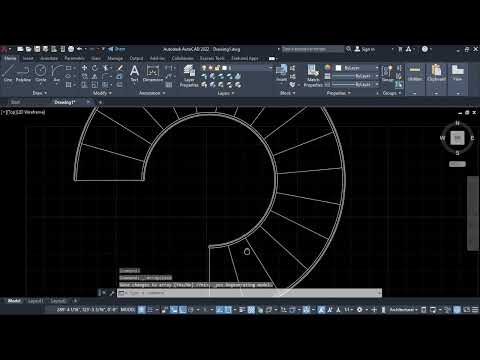
Task: Toggle Annotation visibility in status bar
Action: click(x=321, y=310)
